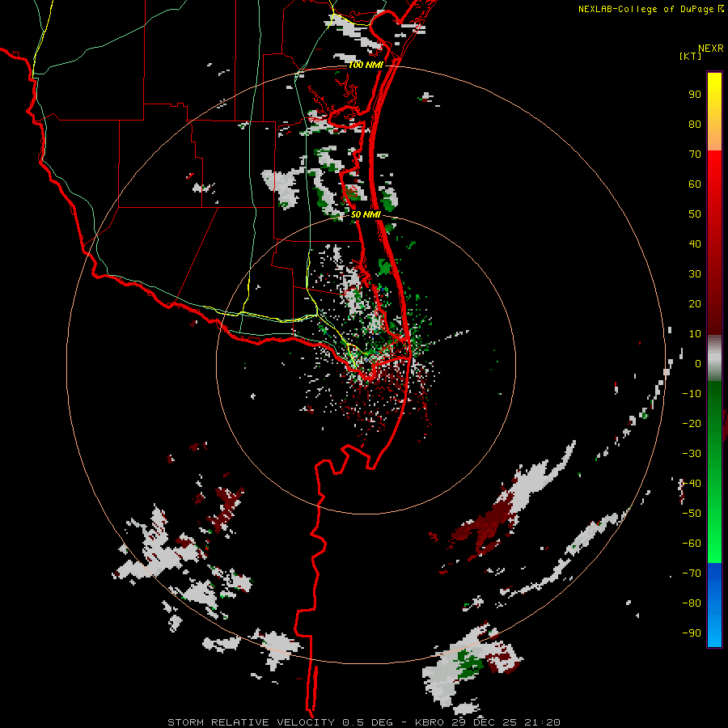This screenshot has width=728, height=728.
Task: Click the -90 value on the scale
Action: coord(692,633)
